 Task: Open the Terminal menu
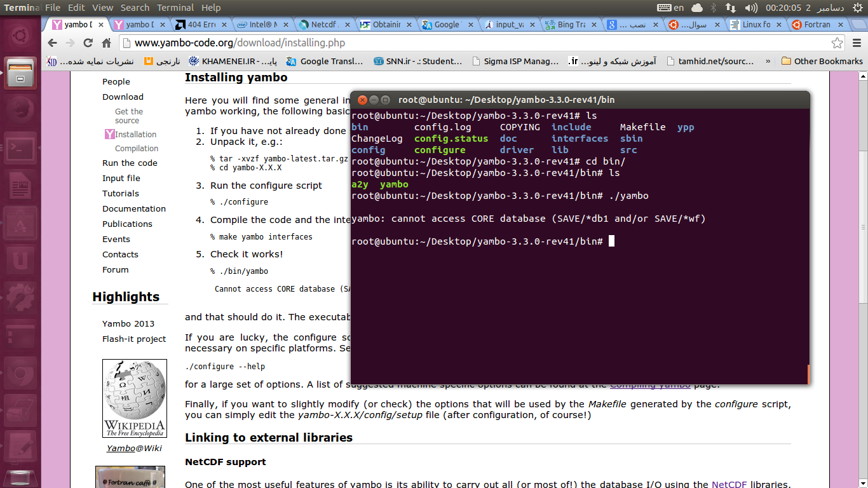pyautogui.click(x=175, y=8)
